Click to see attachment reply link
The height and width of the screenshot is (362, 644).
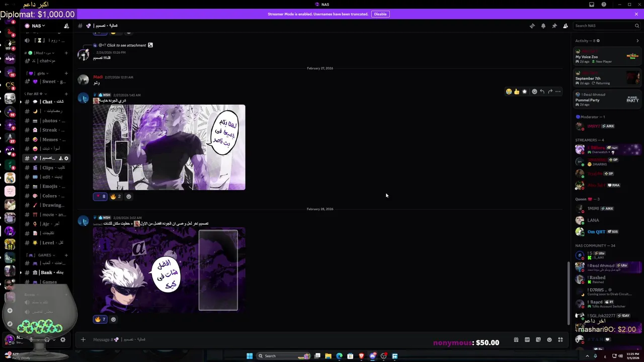click(126, 45)
